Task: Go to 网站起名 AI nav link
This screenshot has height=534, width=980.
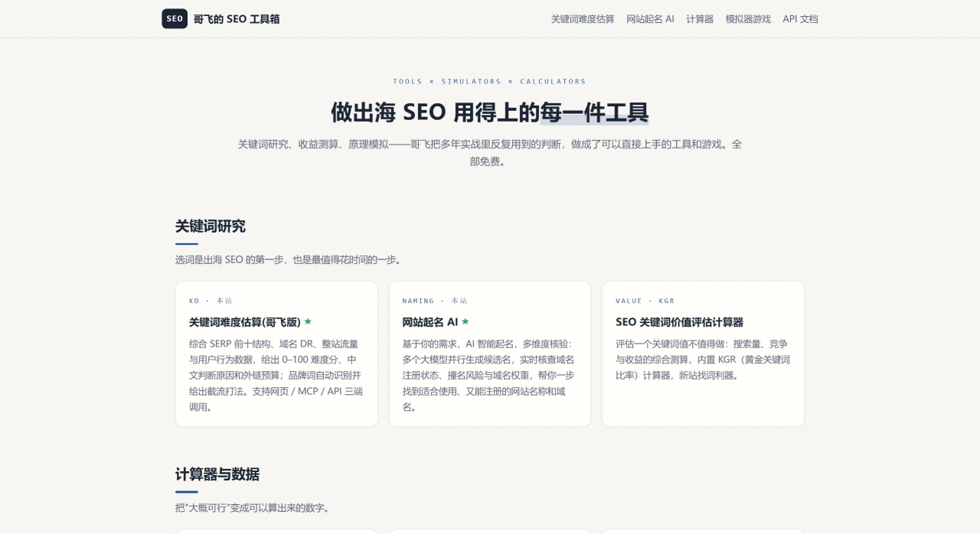Action: pyautogui.click(x=650, y=19)
